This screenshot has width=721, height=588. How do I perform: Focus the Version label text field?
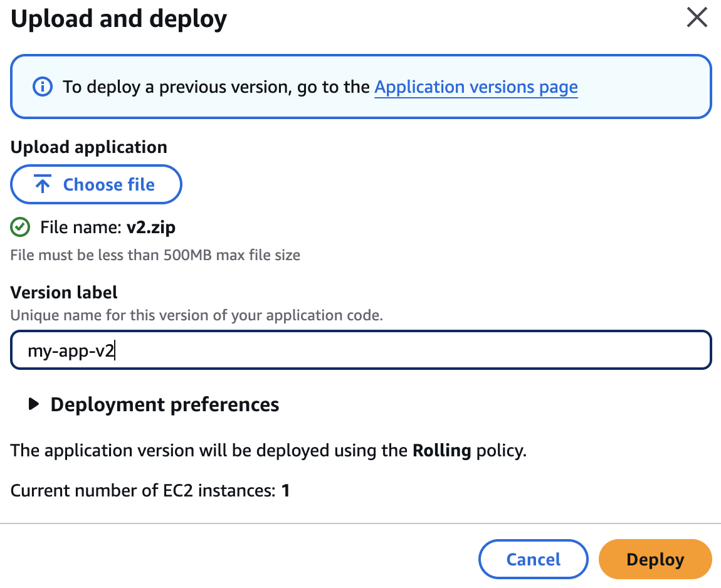click(360, 351)
